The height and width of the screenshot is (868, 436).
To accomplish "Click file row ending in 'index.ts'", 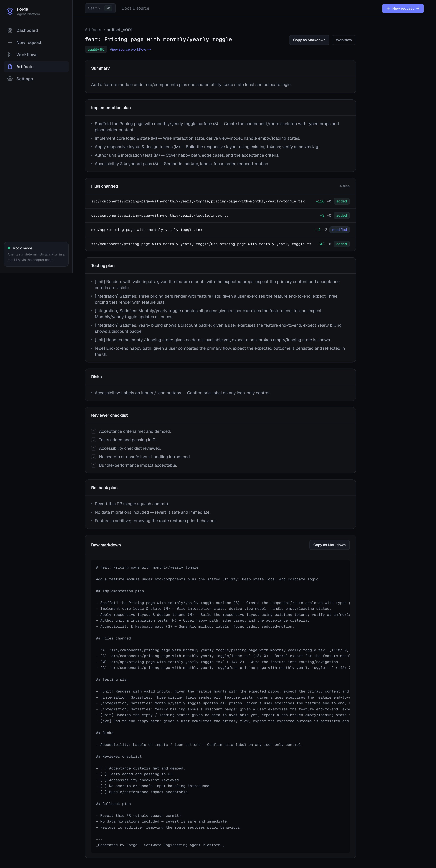I will point(220,216).
